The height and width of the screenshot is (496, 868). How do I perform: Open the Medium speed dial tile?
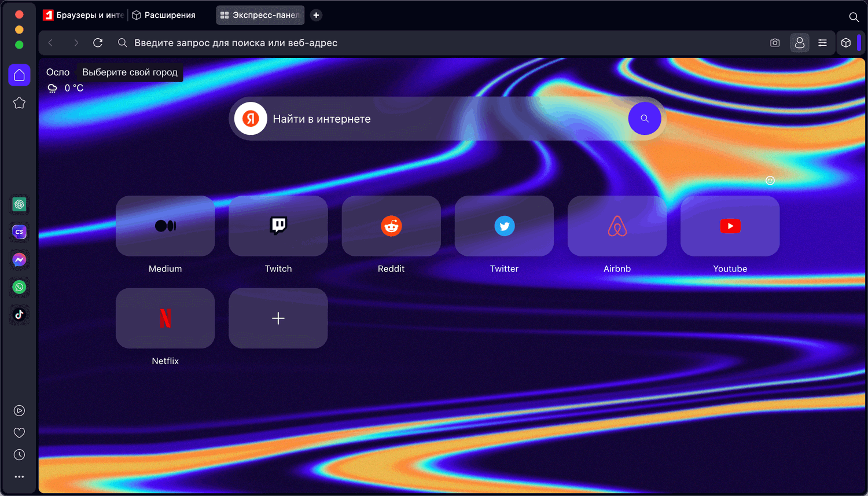point(165,226)
